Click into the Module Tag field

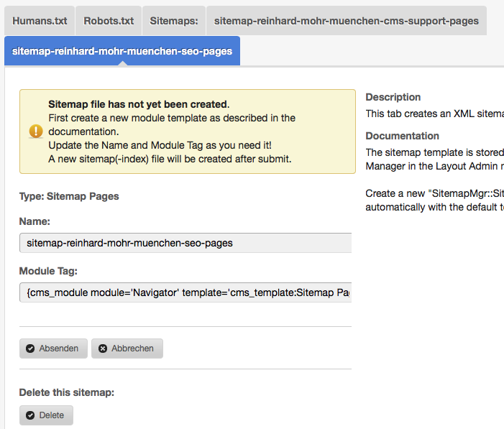point(185,293)
